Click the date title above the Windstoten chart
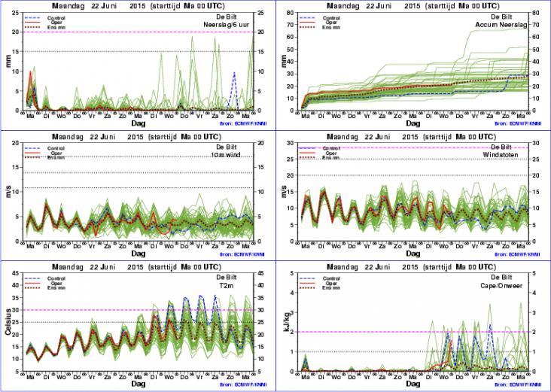This screenshot has height=392, width=551. coord(413,136)
